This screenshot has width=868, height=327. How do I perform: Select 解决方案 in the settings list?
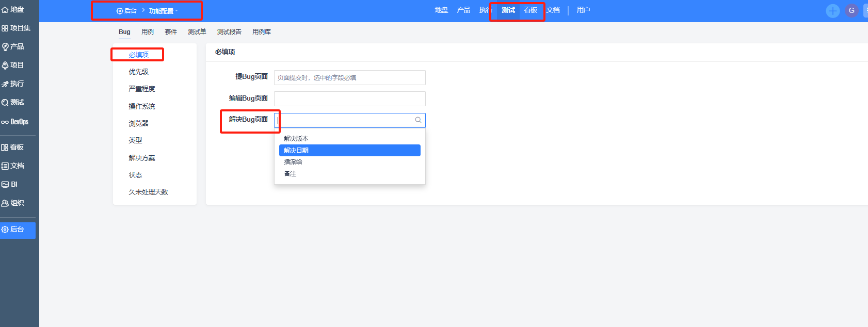pyautogui.click(x=142, y=158)
